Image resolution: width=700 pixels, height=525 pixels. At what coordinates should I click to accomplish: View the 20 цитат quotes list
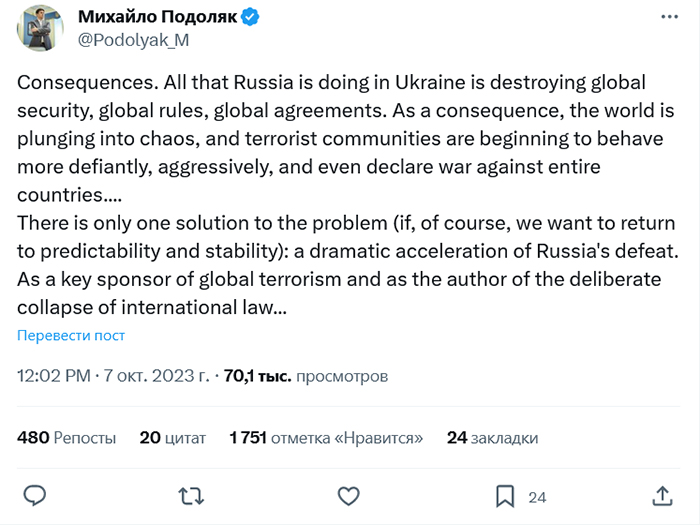pos(173,437)
